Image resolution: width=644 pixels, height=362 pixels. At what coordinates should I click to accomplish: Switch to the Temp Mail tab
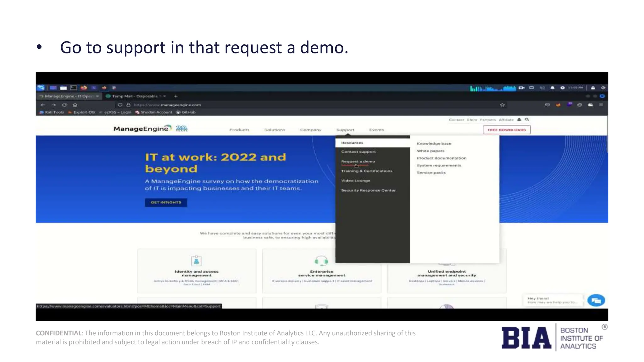coord(135,96)
